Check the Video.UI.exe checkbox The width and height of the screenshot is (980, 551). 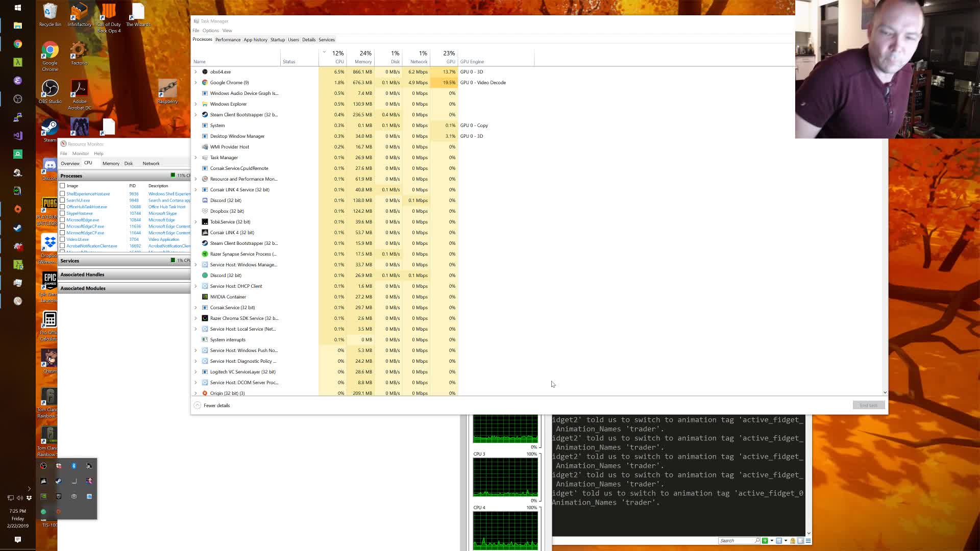[62, 239]
